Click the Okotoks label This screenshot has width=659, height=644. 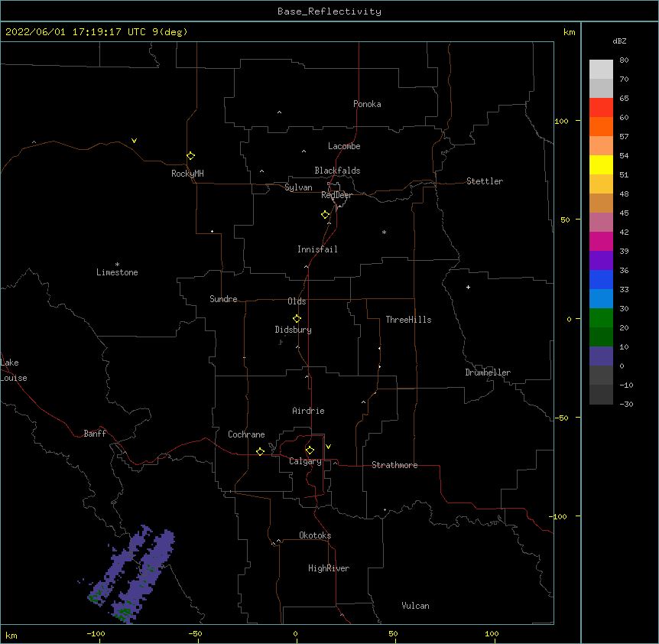coord(315,535)
